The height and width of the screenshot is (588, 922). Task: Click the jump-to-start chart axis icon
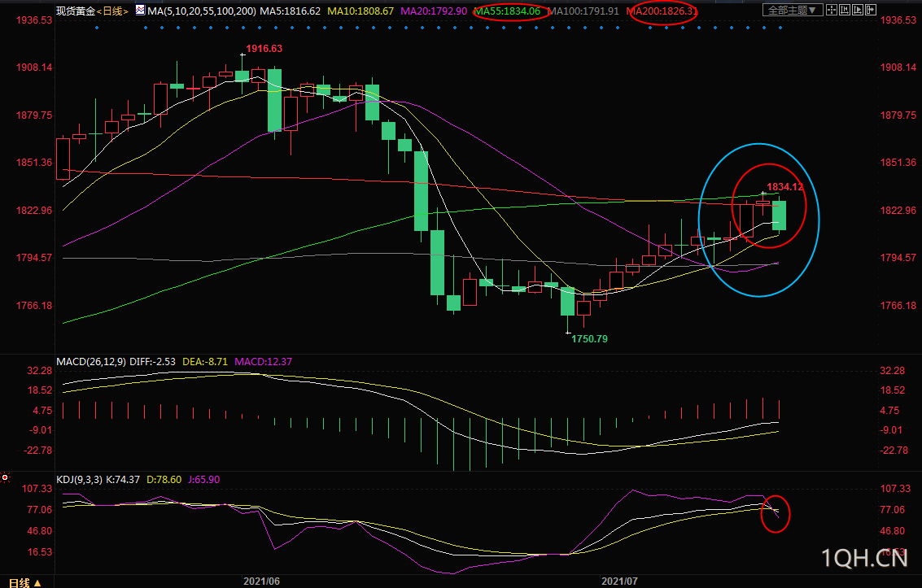(x=845, y=10)
